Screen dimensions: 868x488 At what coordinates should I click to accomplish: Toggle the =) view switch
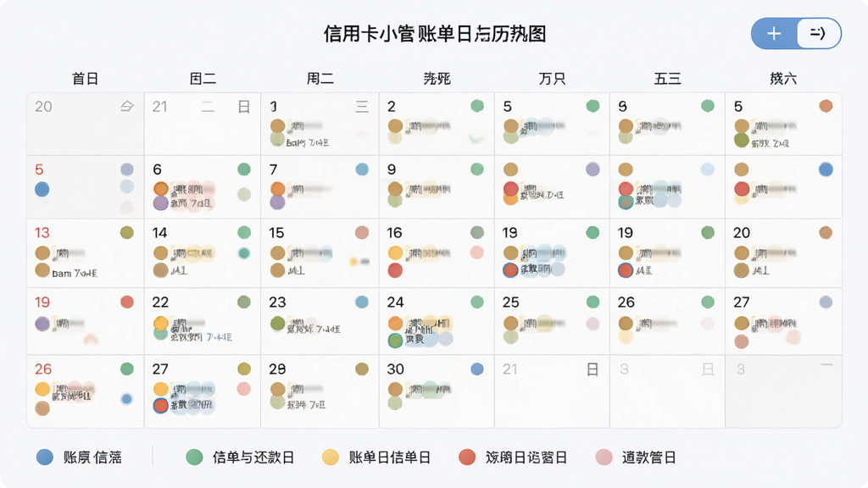click(818, 34)
